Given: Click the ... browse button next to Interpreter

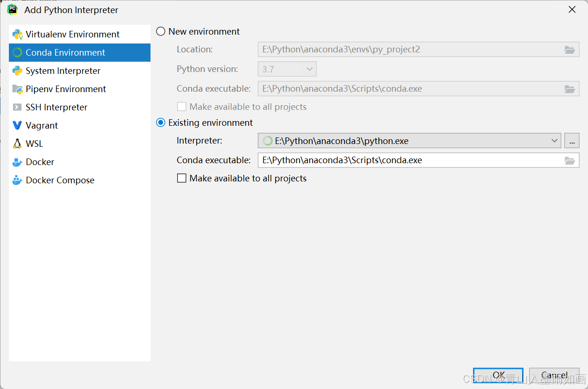Looking at the screenshot, I should tap(572, 141).
